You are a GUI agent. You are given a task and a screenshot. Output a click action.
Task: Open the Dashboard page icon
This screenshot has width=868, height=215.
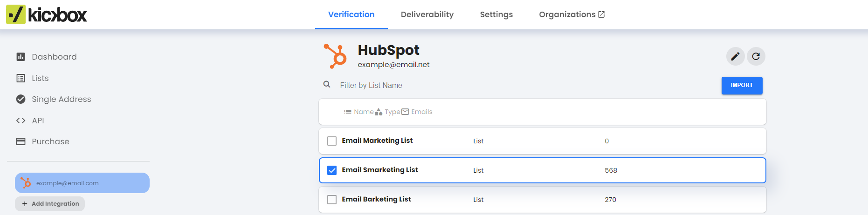coord(21,57)
